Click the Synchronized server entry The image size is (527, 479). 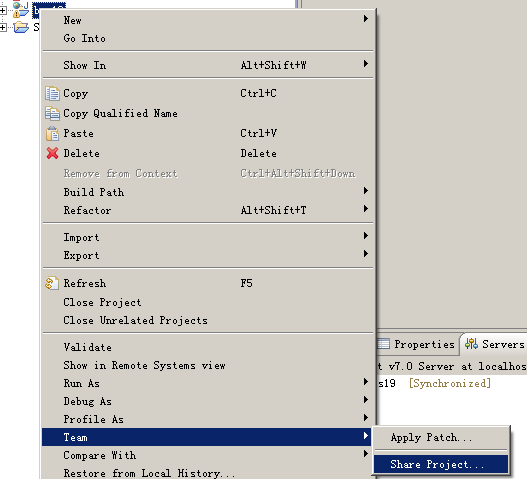(450, 383)
